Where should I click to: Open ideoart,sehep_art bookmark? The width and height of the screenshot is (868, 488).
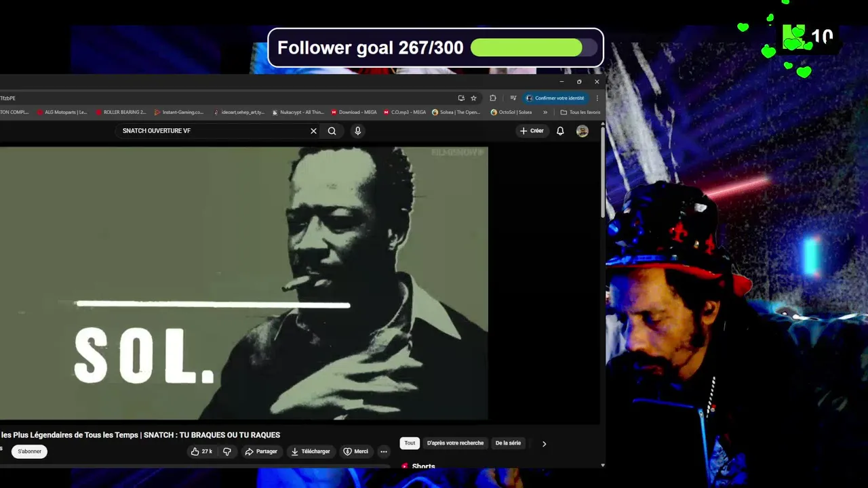coord(239,113)
